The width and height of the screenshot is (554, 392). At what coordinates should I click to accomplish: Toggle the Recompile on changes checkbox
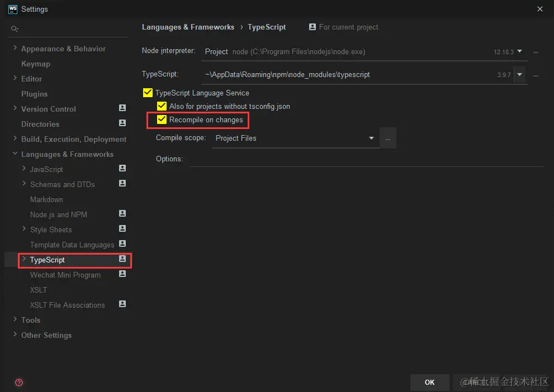point(162,119)
